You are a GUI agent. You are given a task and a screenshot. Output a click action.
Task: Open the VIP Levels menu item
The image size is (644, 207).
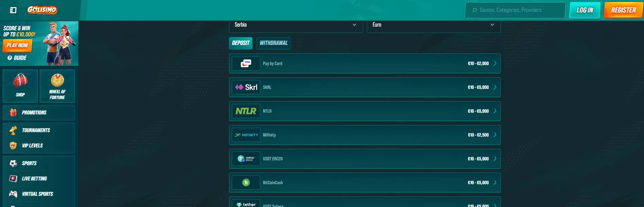click(39, 145)
